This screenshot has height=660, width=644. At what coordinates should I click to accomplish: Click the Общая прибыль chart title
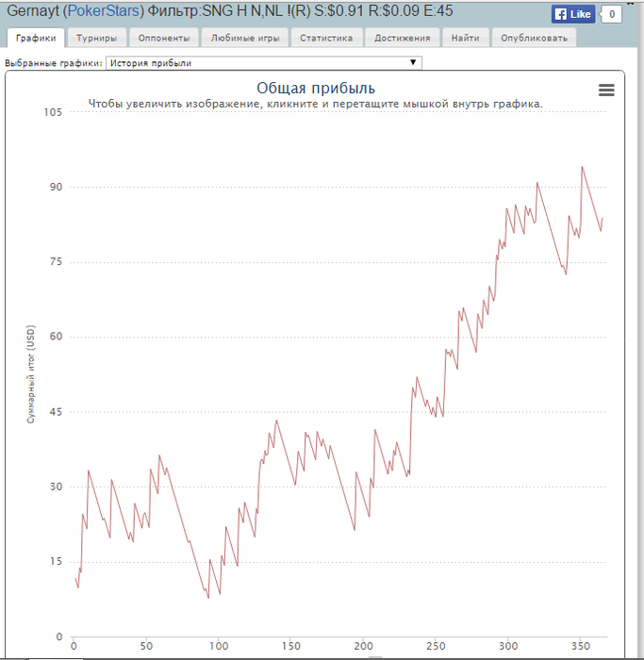click(316, 88)
